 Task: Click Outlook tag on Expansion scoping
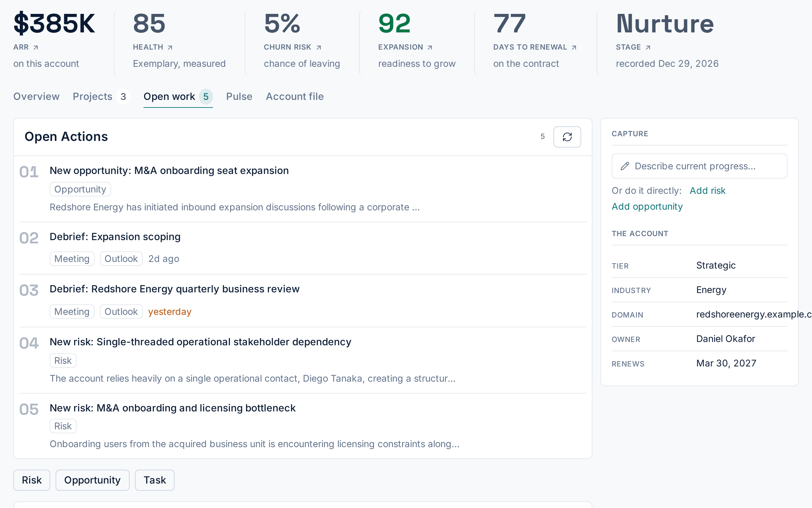[x=121, y=259]
